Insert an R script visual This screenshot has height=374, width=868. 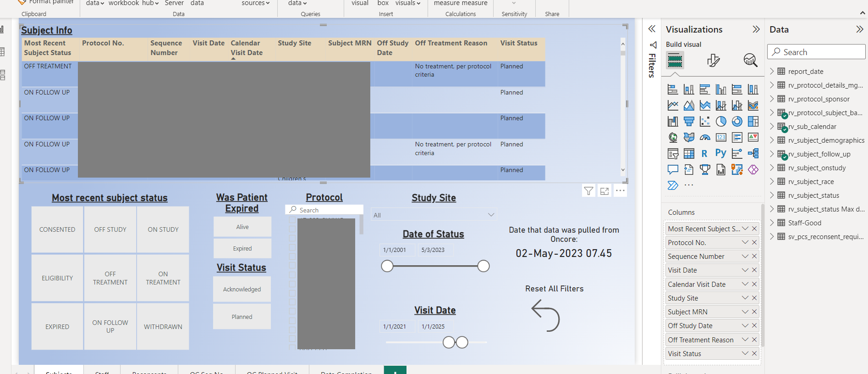[704, 154]
